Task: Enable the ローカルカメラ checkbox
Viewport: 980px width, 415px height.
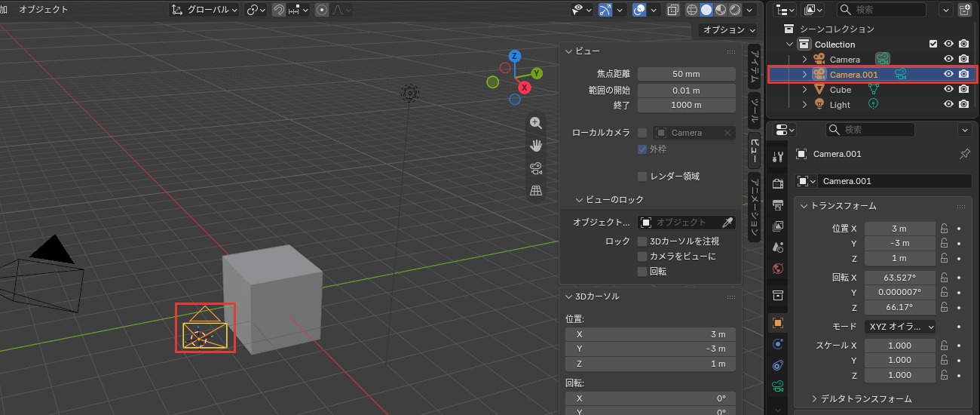Action: pyautogui.click(x=642, y=133)
